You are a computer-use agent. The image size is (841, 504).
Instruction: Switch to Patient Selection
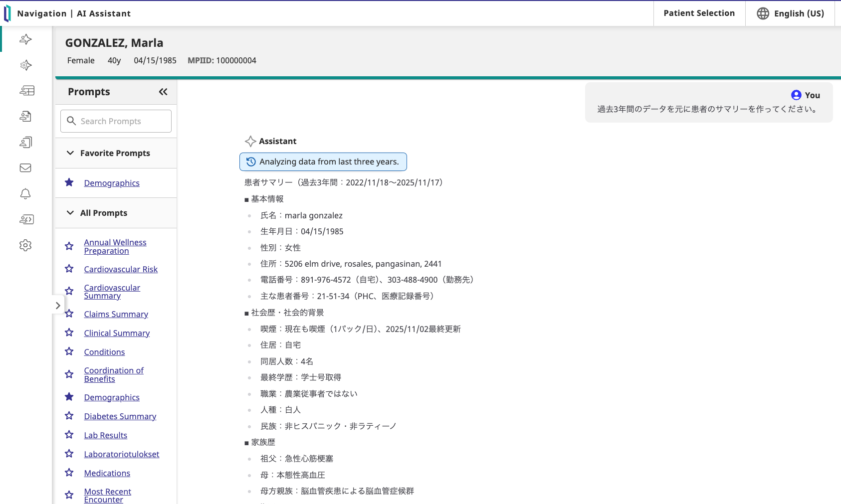click(699, 13)
